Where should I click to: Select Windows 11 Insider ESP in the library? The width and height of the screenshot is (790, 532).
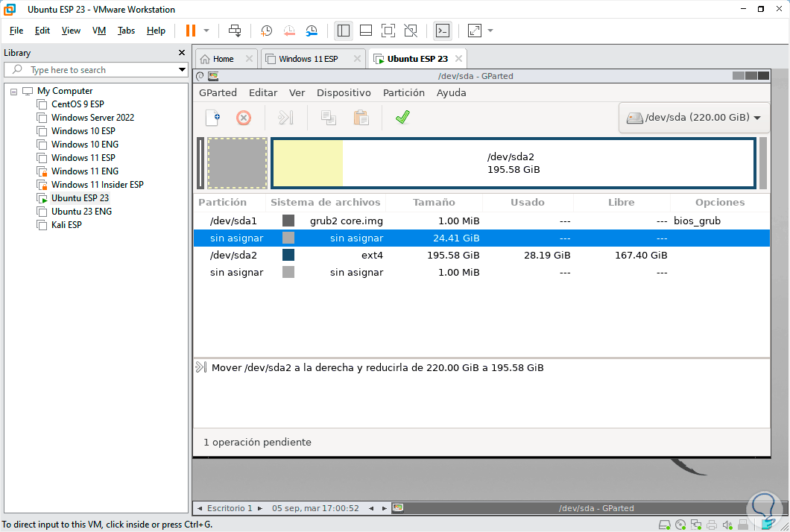point(97,185)
